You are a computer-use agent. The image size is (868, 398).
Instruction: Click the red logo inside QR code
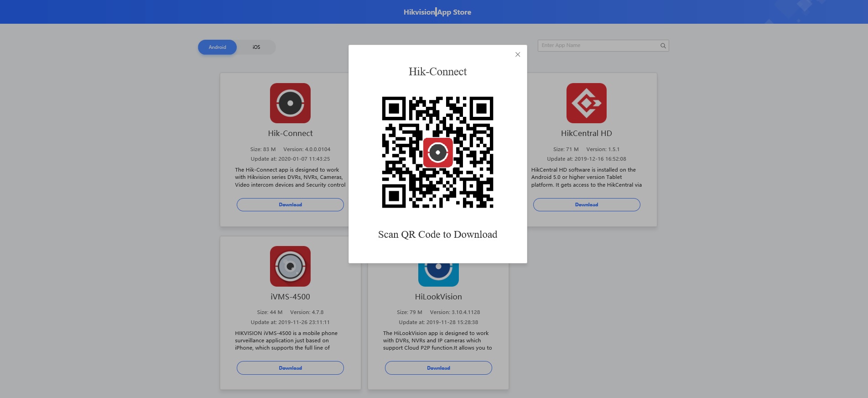pos(438,152)
